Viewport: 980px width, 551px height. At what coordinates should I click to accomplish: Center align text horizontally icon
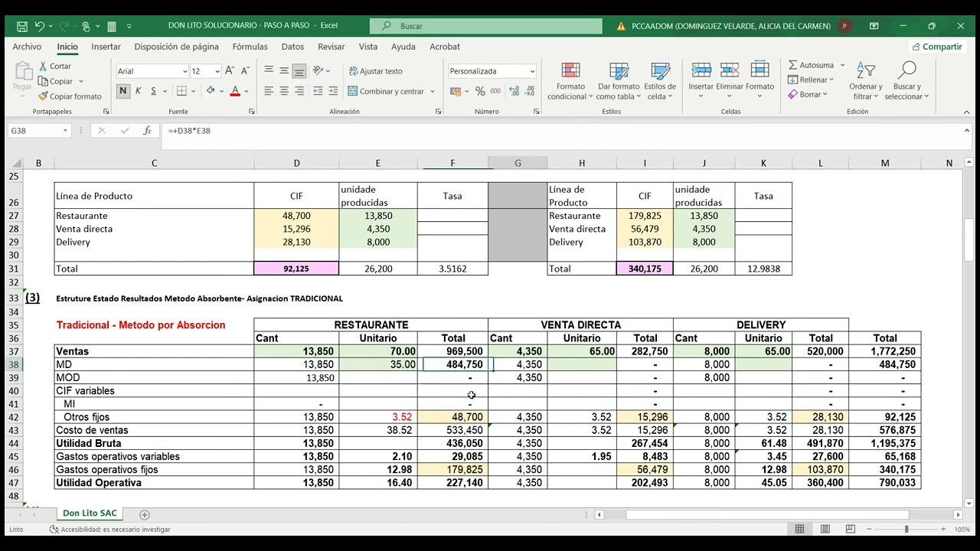(284, 91)
